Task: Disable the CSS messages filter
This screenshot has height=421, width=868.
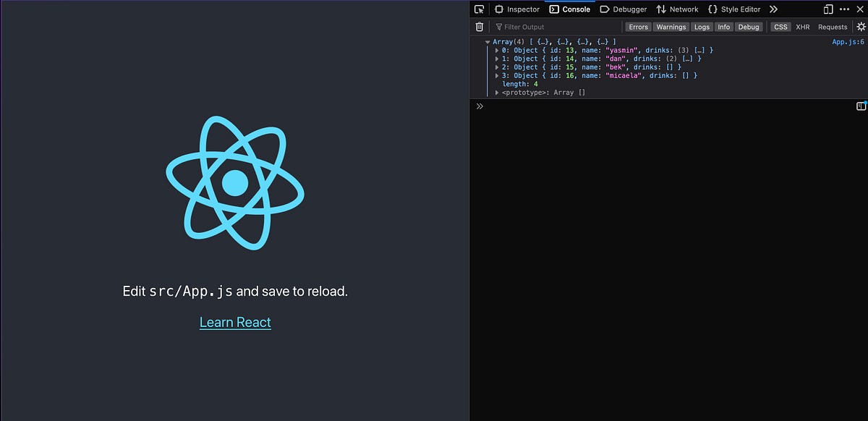Action: point(780,27)
